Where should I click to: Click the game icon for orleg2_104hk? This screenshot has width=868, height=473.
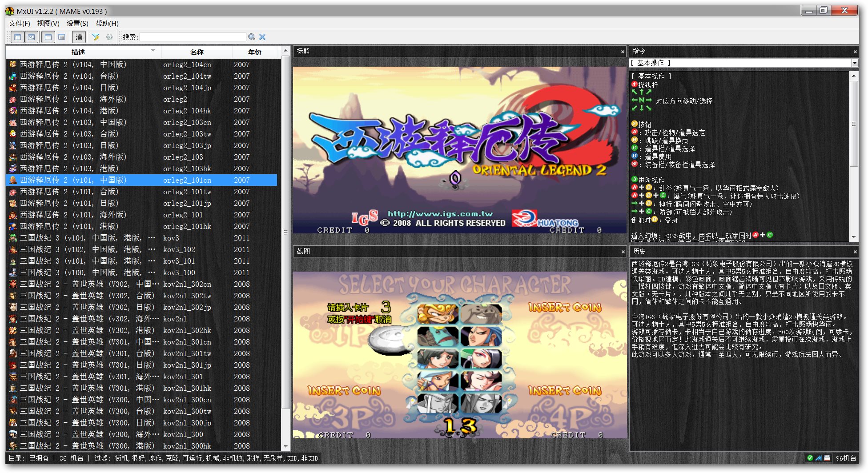click(13, 111)
